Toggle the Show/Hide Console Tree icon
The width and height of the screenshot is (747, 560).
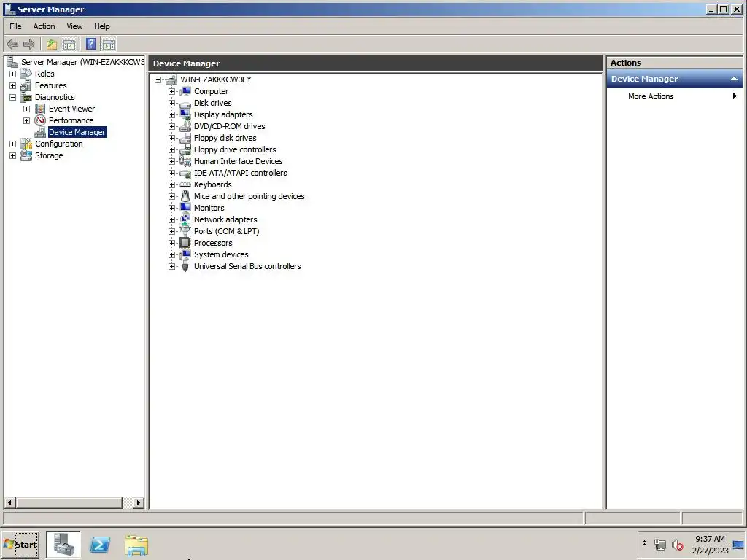click(x=69, y=44)
